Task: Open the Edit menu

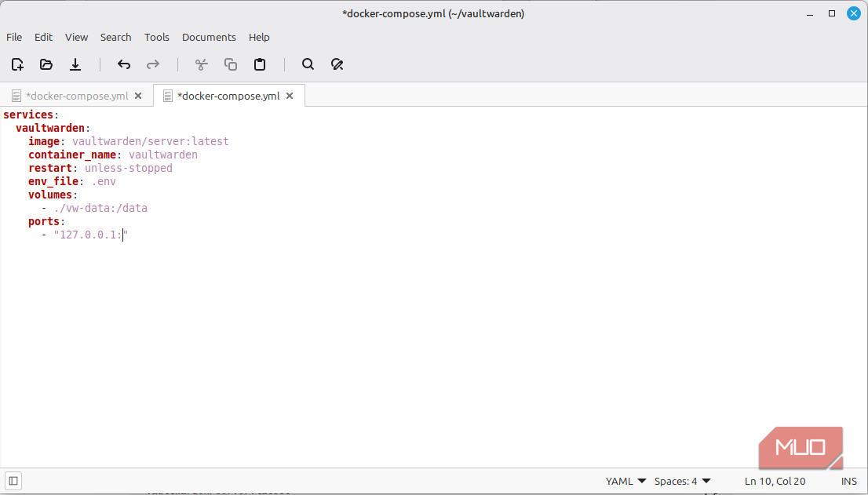Action: pyautogui.click(x=43, y=37)
